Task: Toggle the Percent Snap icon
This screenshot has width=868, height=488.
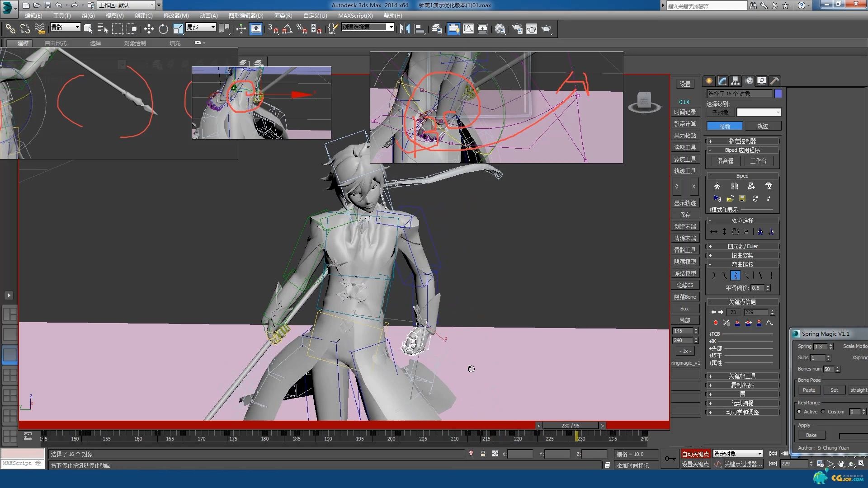Action: (302, 29)
